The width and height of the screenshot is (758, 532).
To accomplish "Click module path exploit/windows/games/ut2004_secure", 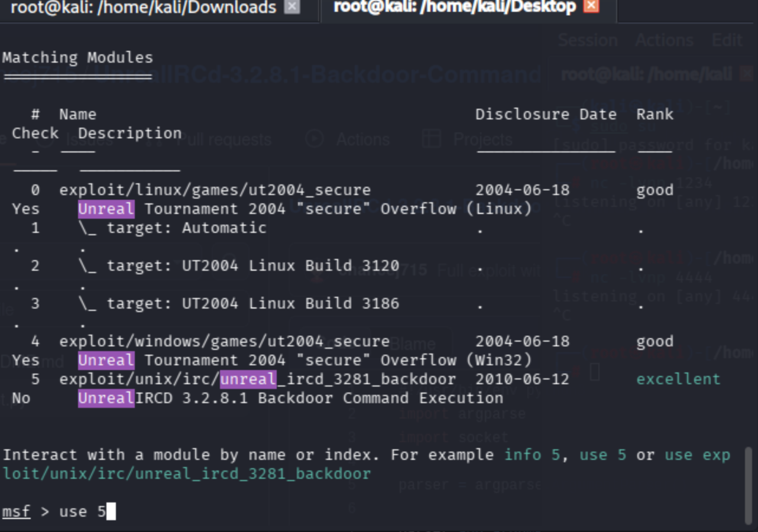I will pos(224,342).
